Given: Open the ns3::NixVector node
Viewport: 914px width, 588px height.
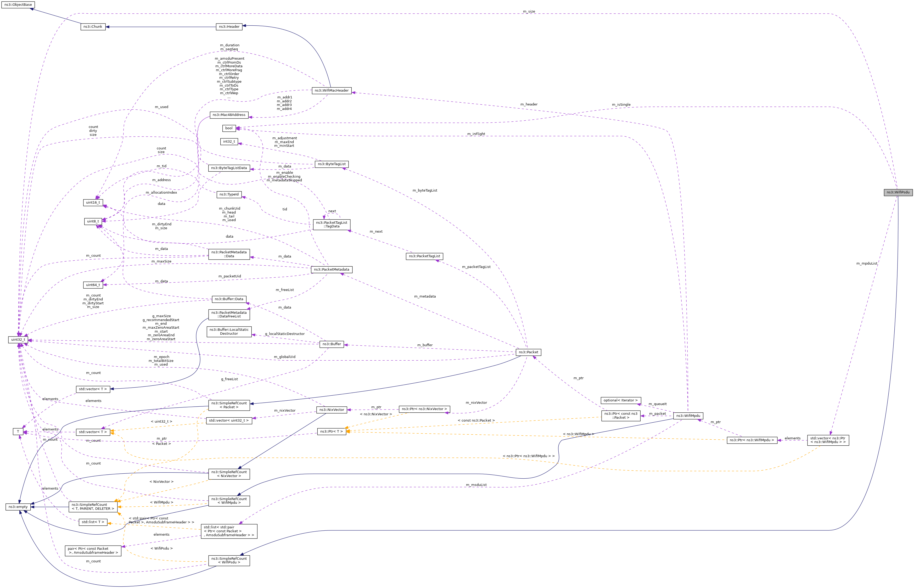Looking at the screenshot, I should [x=331, y=410].
